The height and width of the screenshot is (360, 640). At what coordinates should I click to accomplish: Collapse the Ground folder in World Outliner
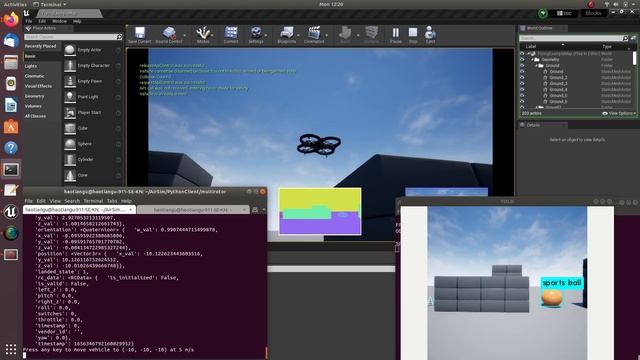pos(537,65)
